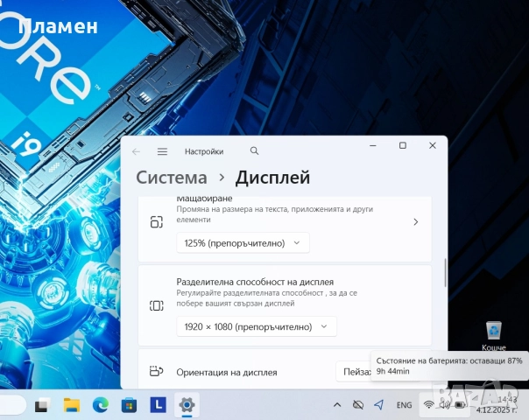This screenshot has height=420, width=529.
Task: Click the speaker volume tray icon
Action: (x=444, y=404)
